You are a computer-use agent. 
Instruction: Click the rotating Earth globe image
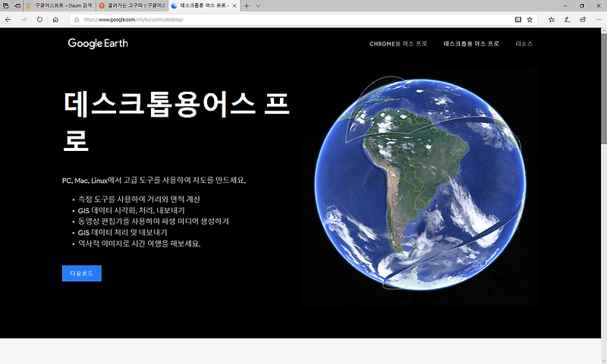pos(420,184)
